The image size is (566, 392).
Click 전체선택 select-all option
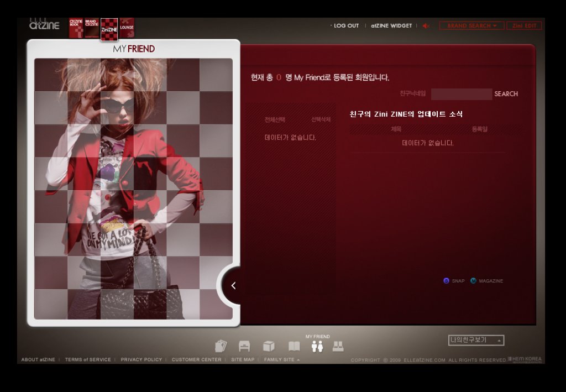[x=275, y=119]
